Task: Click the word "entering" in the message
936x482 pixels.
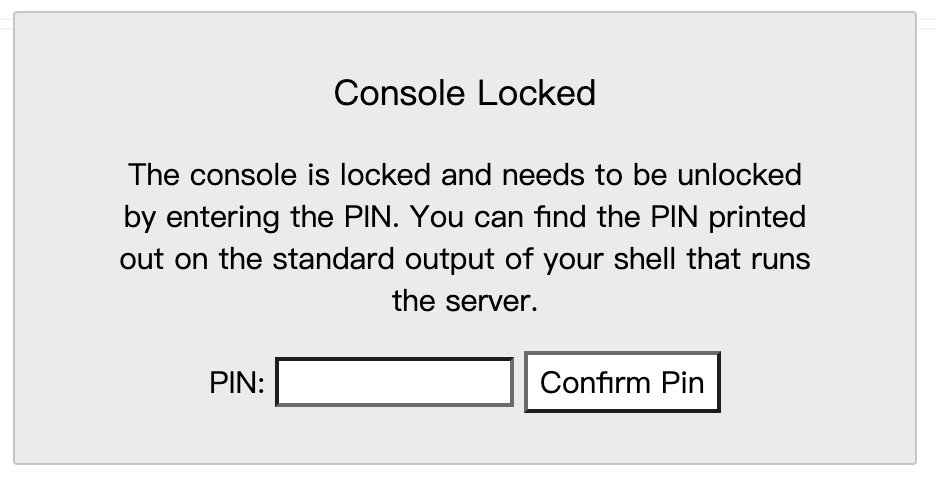Action: pyautogui.click(x=224, y=218)
